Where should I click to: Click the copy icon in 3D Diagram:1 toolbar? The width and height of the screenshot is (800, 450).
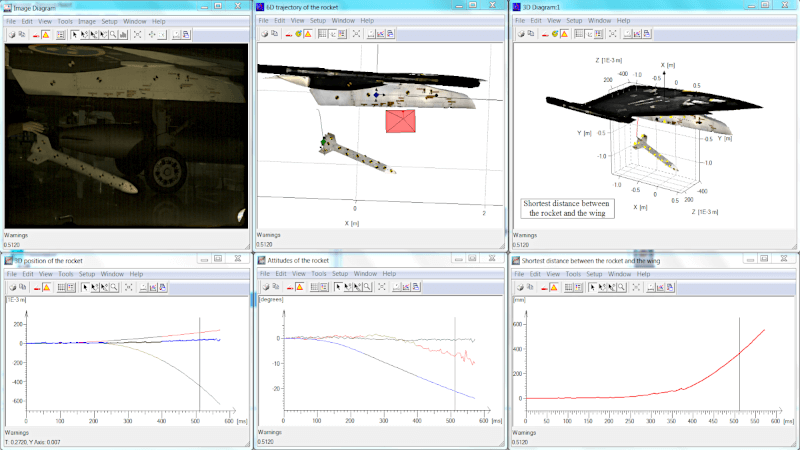529,34
